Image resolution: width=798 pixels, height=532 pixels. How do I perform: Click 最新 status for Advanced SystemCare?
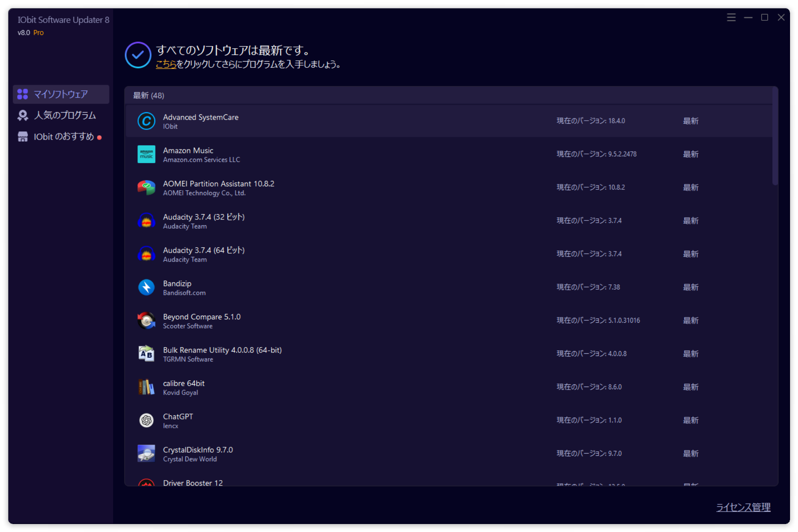point(691,121)
